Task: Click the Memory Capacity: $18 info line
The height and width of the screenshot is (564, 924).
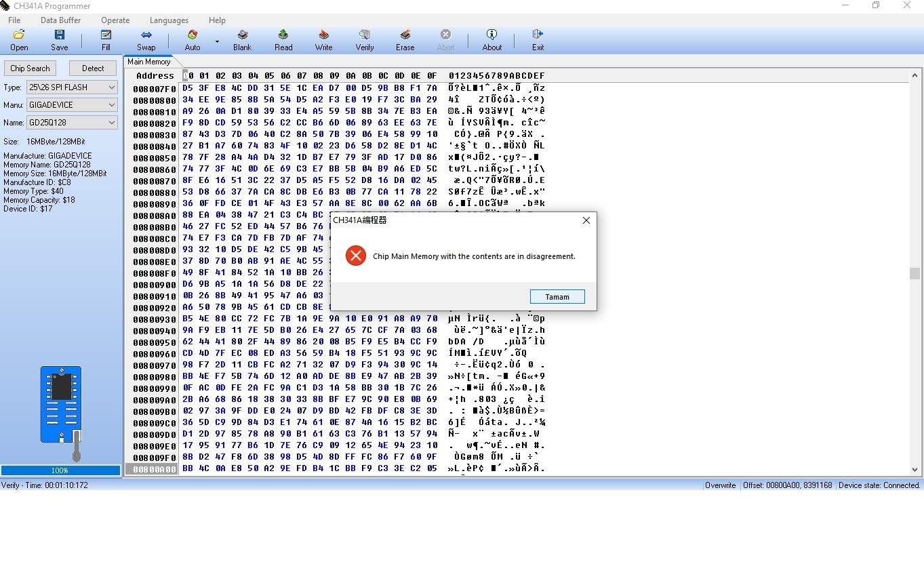Action: click(x=39, y=200)
